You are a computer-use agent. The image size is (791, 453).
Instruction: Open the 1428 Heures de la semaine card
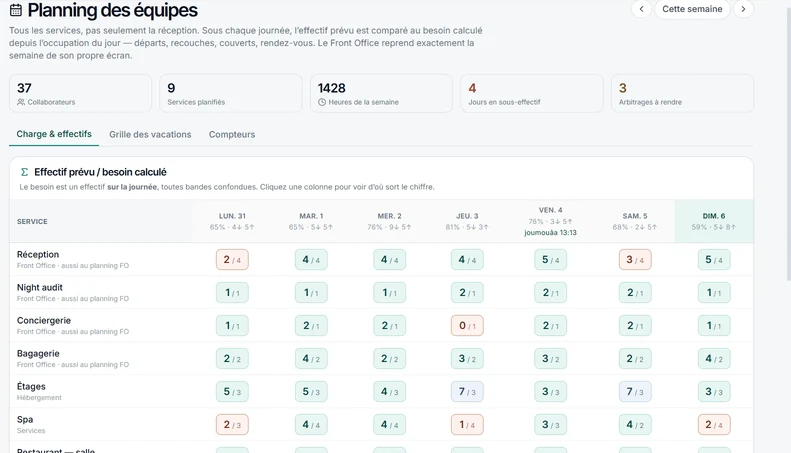coord(381,93)
